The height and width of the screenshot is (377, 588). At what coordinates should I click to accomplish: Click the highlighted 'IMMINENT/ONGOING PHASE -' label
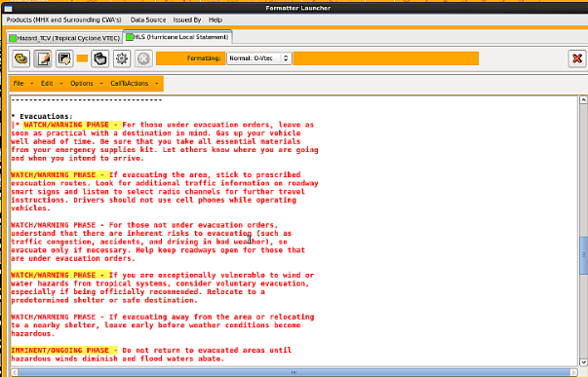64,351
